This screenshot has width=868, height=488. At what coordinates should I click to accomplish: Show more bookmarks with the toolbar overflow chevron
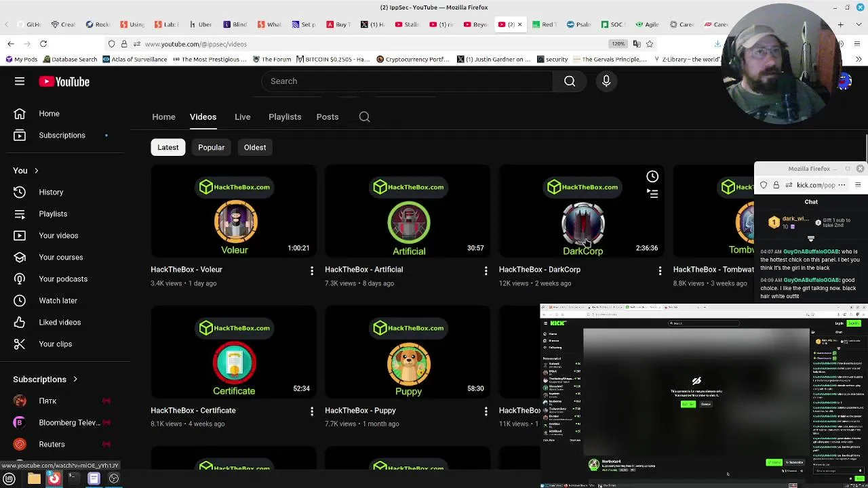(x=859, y=60)
